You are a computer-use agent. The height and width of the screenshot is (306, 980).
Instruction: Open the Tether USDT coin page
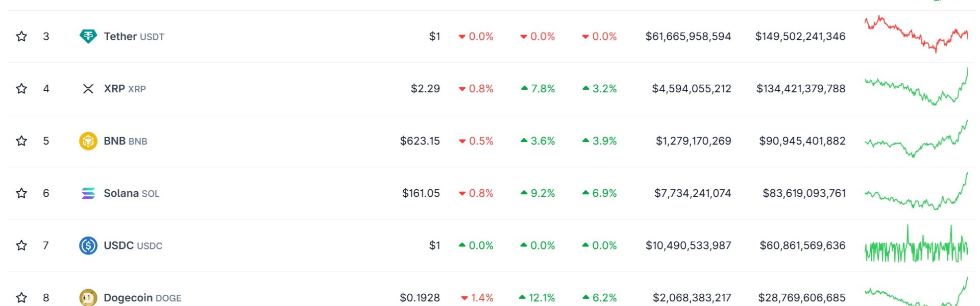click(x=134, y=37)
